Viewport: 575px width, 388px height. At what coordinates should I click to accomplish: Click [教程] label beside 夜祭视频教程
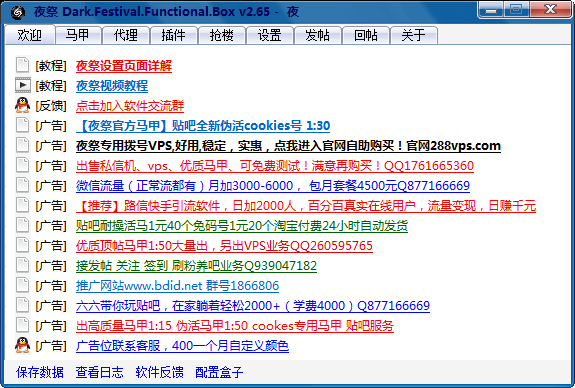(x=51, y=86)
